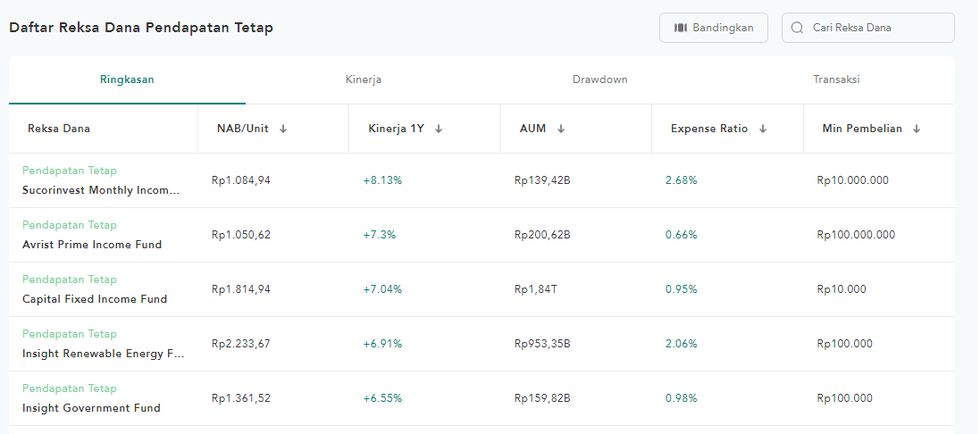This screenshot has width=980, height=434.
Task: Click the search magnifier icon
Action: [797, 28]
